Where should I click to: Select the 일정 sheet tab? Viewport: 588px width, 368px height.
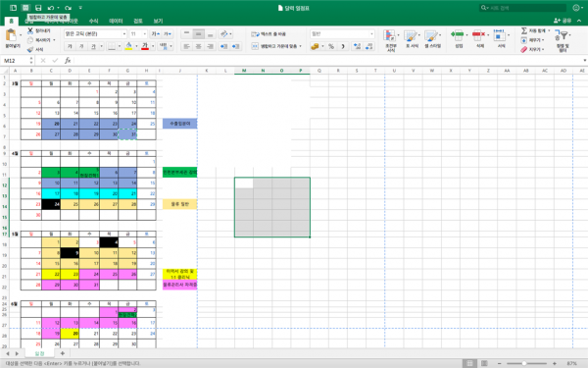[x=40, y=353]
